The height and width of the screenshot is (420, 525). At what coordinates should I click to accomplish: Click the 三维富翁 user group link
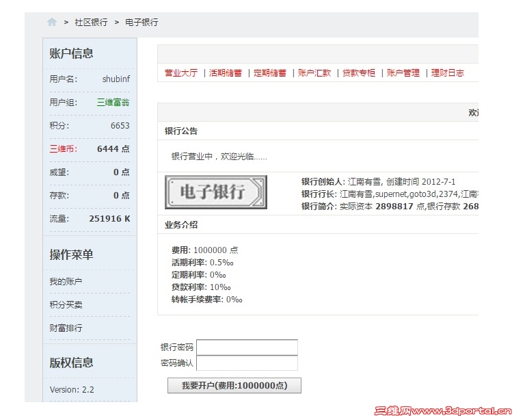tap(113, 103)
